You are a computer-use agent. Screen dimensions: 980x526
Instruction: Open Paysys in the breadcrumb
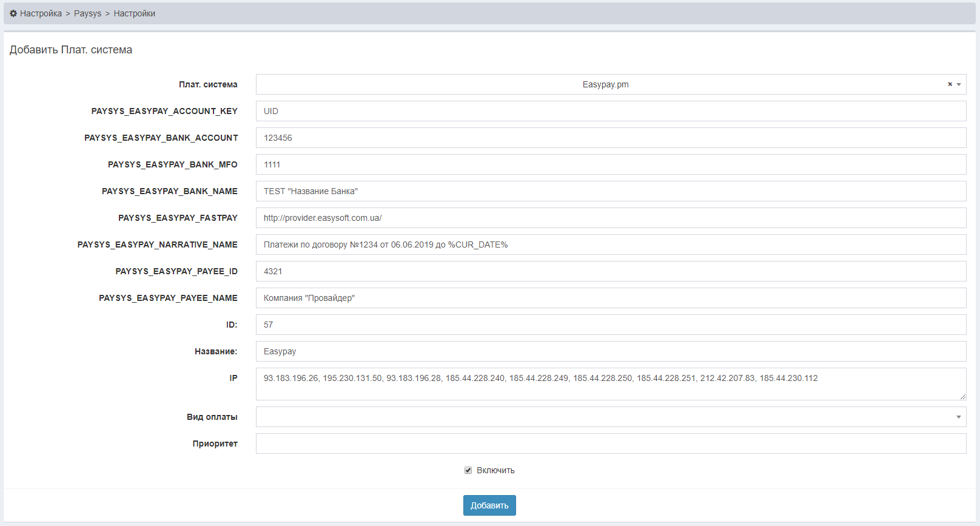click(87, 13)
